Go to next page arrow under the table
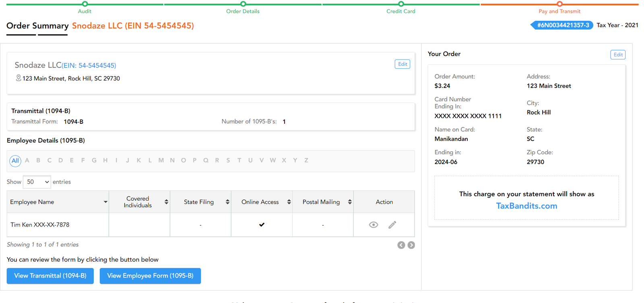The image size is (644, 303). [411, 245]
